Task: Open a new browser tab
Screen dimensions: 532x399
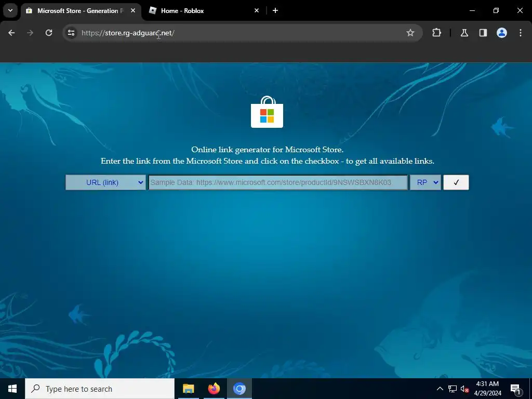Action: tap(275, 10)
